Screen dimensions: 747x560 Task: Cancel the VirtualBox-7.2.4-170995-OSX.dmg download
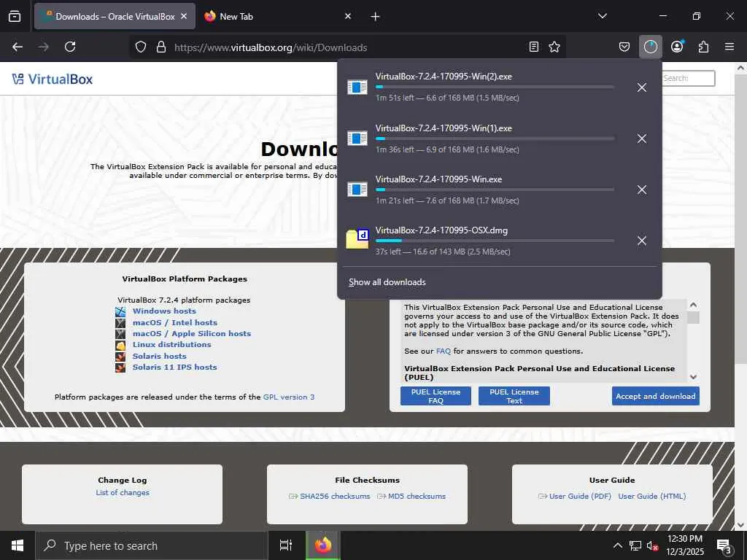point(642,241)
